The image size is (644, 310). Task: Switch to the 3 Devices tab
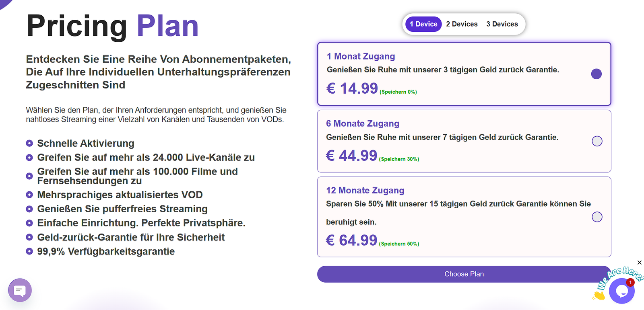click(x=502, y=24)
